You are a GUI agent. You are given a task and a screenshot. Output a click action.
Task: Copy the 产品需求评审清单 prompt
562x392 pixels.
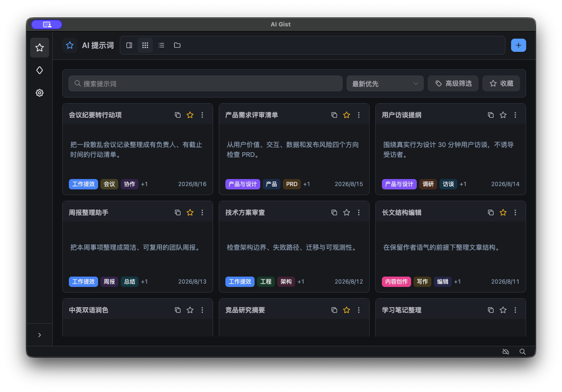[x=334, y=115]
